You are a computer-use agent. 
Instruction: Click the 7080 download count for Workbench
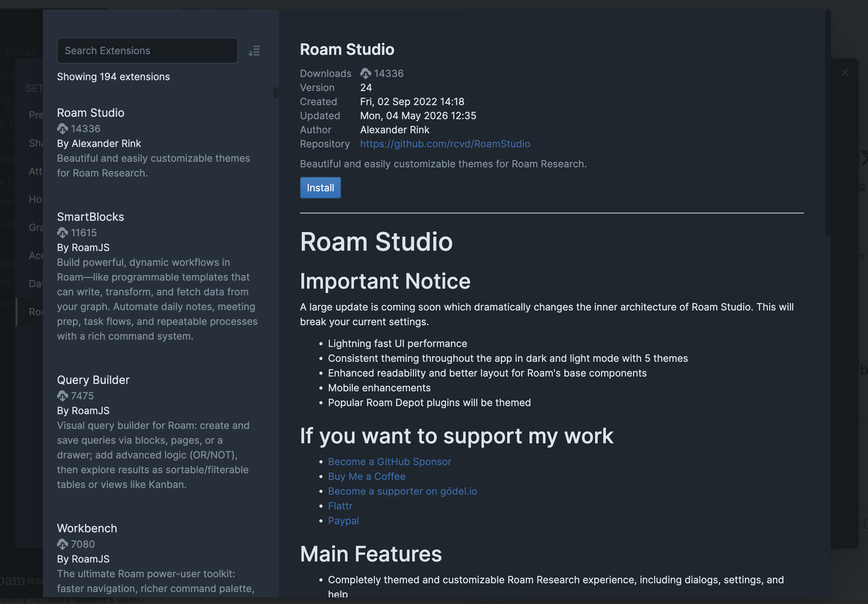click(x=83, y=544)
